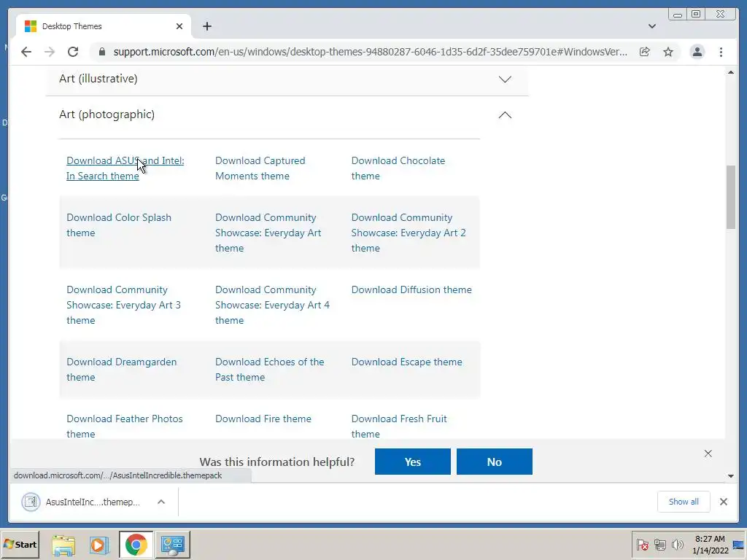Launch Windows Media Player from taskbar
Viewport: 747px width, 560px height.
point(99,544)
